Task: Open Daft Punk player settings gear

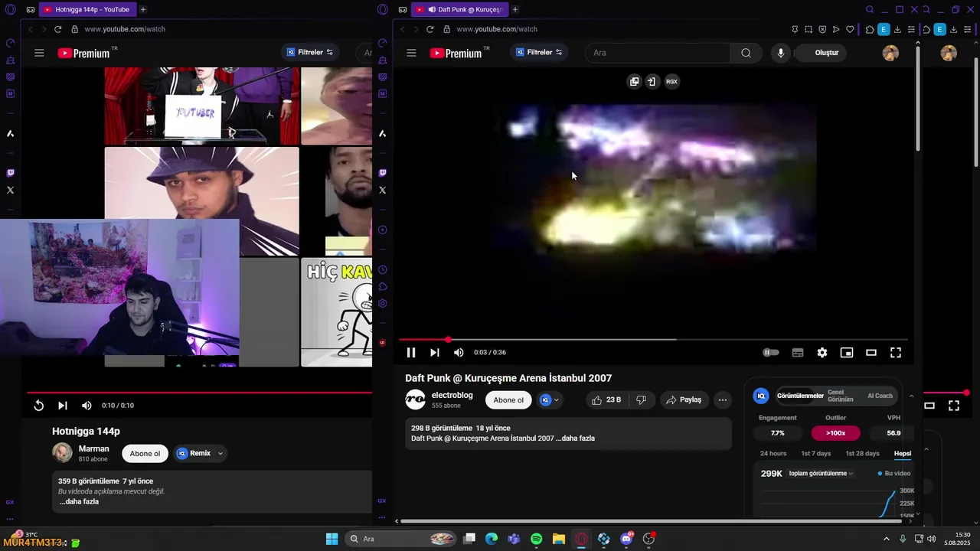Action: point(822,353)
